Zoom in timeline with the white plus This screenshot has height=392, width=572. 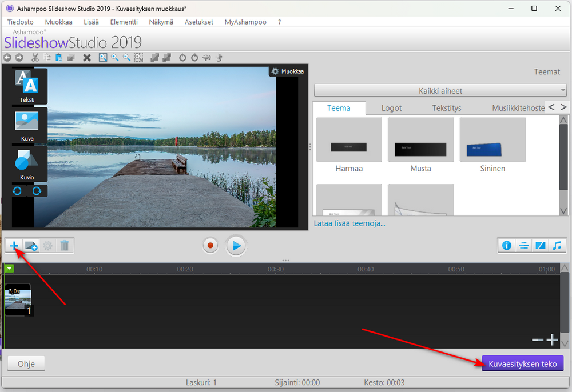553,339
